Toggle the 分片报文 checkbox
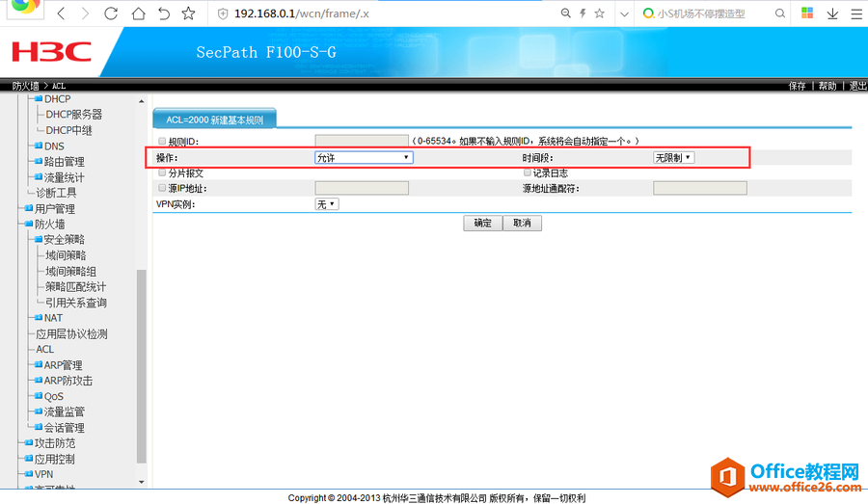868x504 pixels. pos(162,172)
